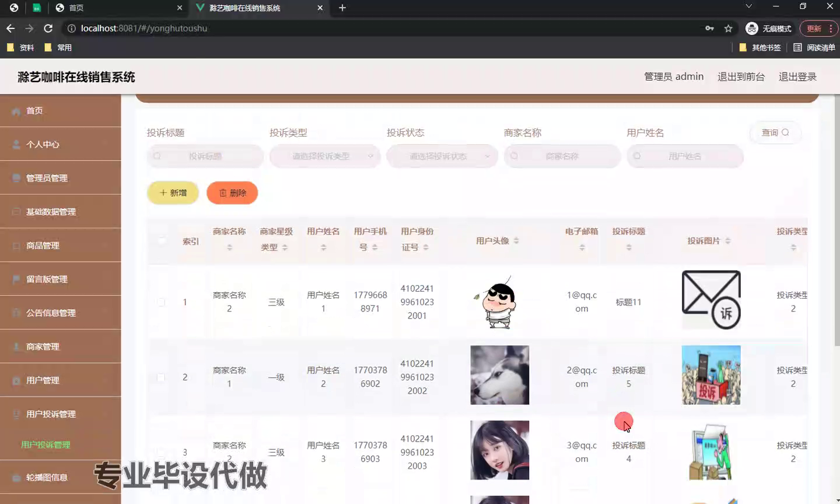Image resolution: width=840 pixels, height=504 pixels.
Task: Open the 常用 bookmarks folder
Action: point(58,47)
